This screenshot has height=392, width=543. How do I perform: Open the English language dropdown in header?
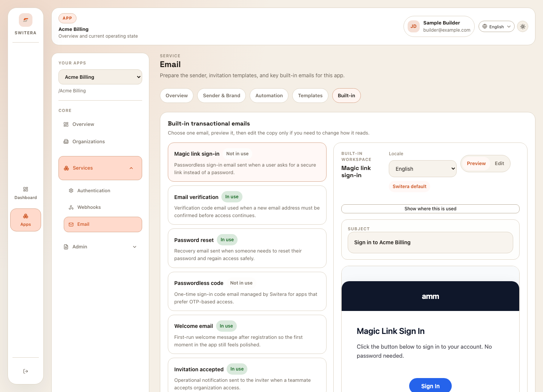tap(497, 26)
